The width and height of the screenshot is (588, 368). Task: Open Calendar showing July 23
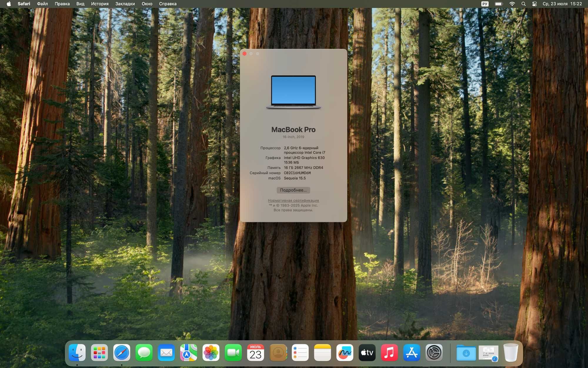tap(256, 352)
